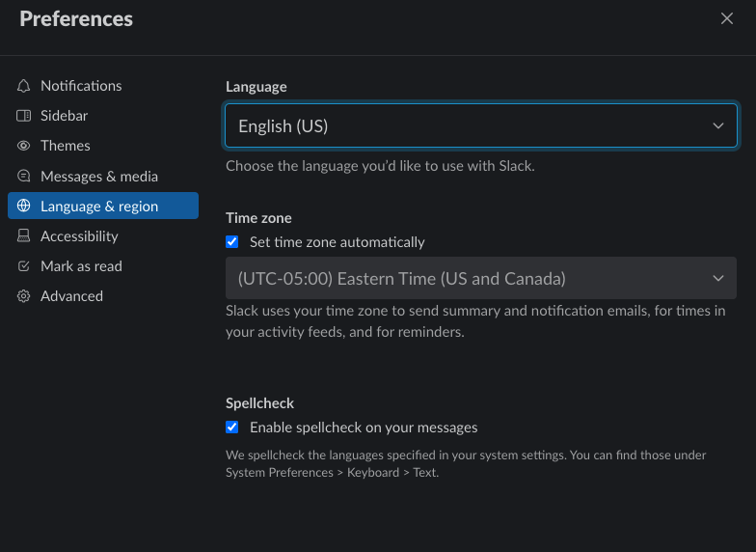Click the Accessibility keyboard icon
Image resolution: width=756 pixels, height=552 pixels.
coord(23,235)
